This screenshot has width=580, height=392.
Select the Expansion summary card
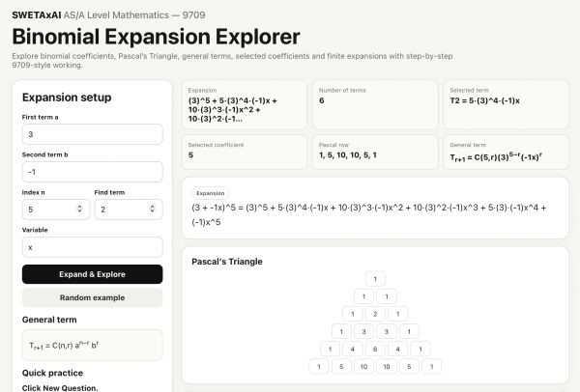coord(245,105)
